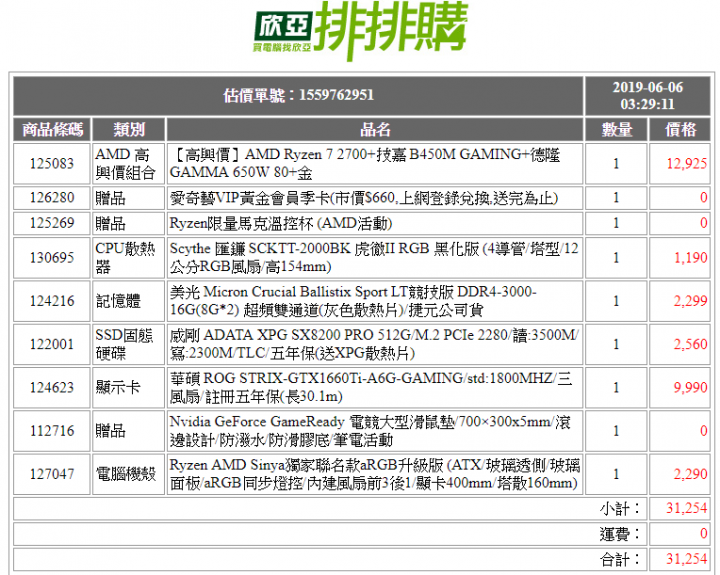The width and height of the screenshot is (720, 575).
Task: Select product code 126280
Action: coord(51,197)
